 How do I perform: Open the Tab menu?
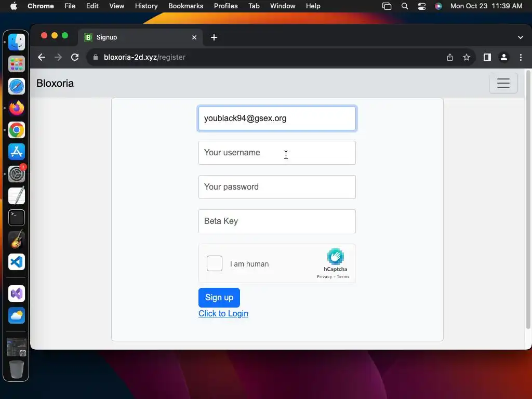click(x=254, y=6)
